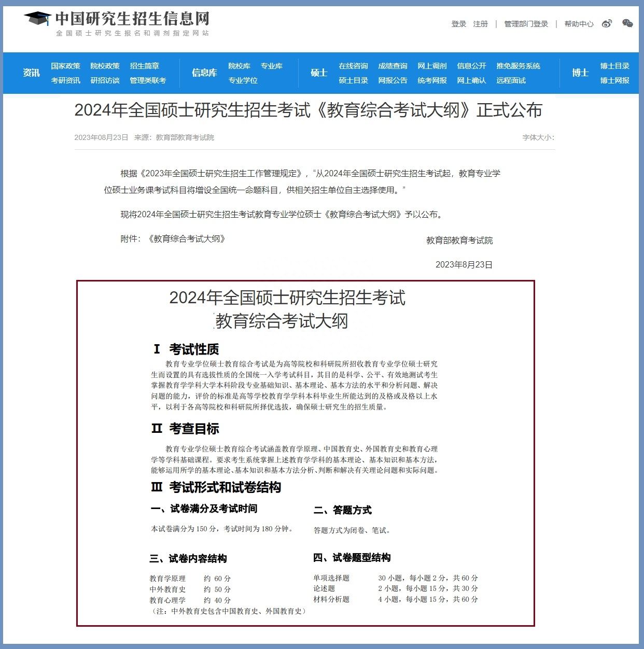Go to 专业库 page
Viewport: 644px width, 649px height.
pos(272,66)
